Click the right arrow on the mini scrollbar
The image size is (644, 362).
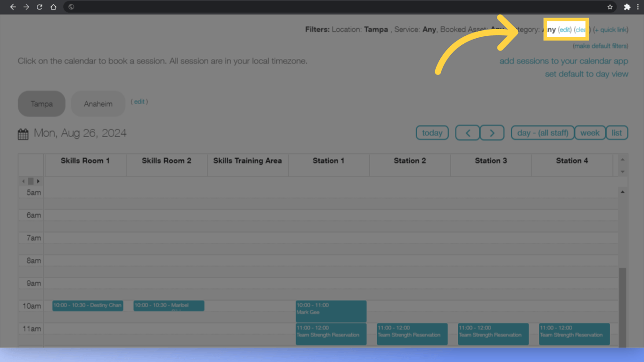[38, 181]
